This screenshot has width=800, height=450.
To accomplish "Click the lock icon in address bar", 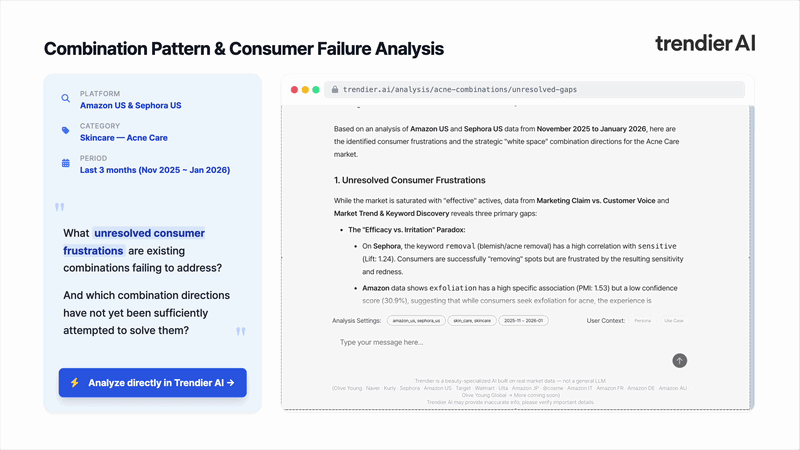I will point(334,90).
